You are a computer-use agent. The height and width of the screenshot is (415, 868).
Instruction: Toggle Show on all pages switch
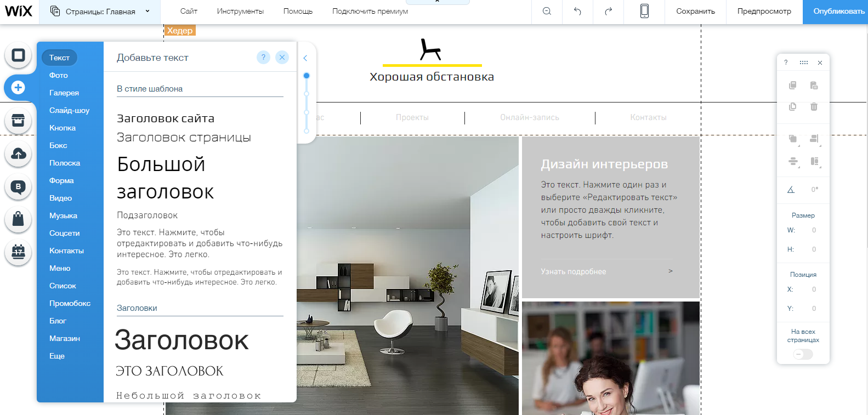coord(803,354)
